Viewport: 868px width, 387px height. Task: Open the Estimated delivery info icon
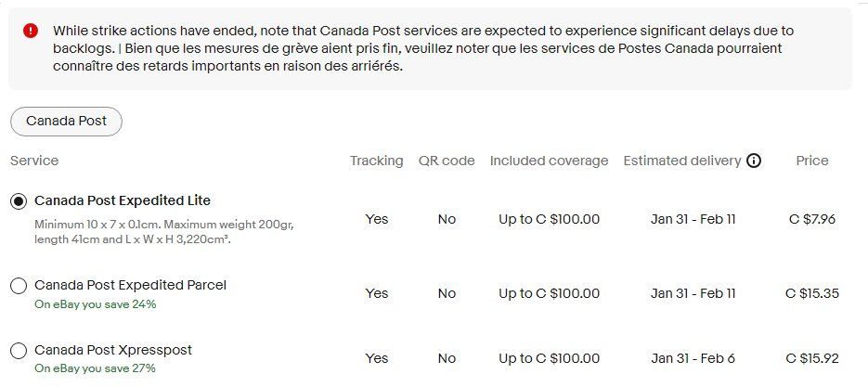(754, 161)
